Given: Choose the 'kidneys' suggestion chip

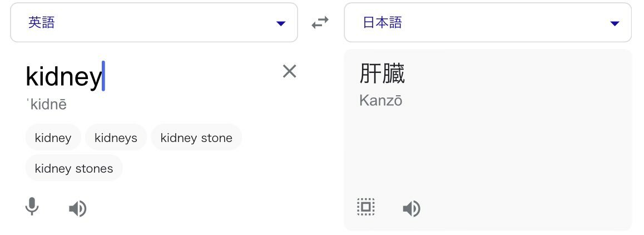Looking at the screenshot, I should pos(116,138).
